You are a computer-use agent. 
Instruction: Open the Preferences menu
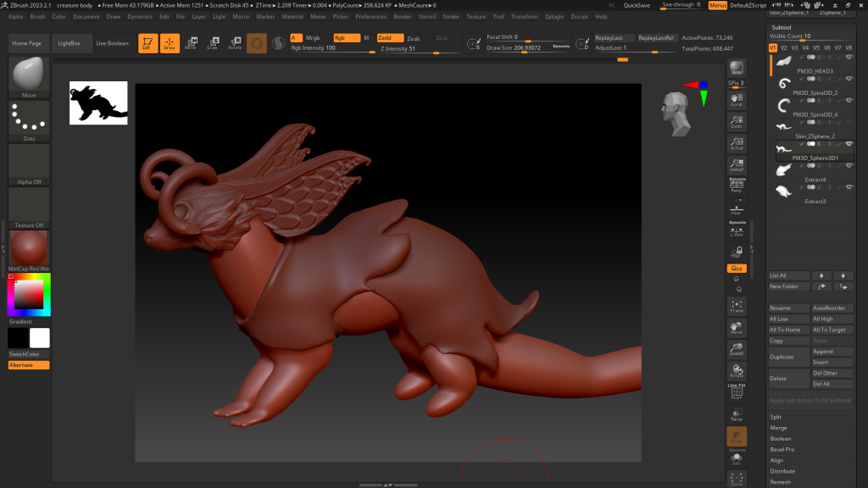click(370, 16)
